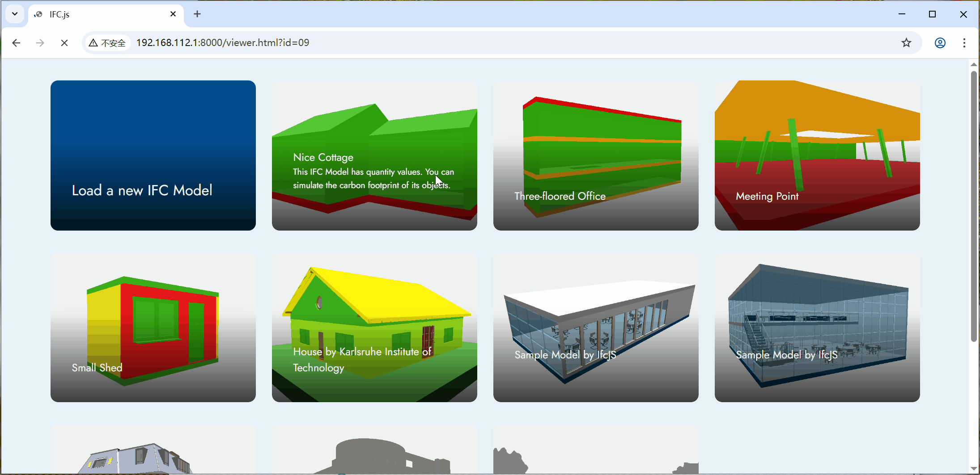Viewport: 980px width, 475px height.
Task: Open the Load a new IFC Model card
Action: [x=153, y=156]
